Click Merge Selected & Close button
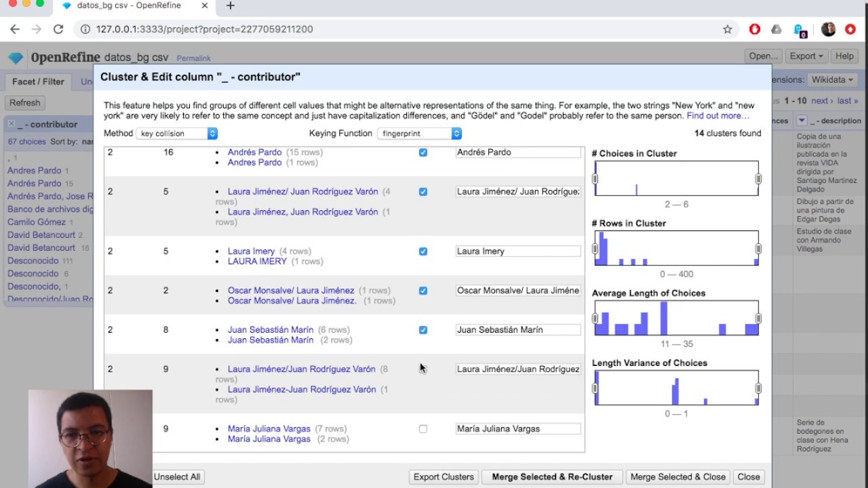868x488 pixels. pyautogui.click(x=678, y=476)
